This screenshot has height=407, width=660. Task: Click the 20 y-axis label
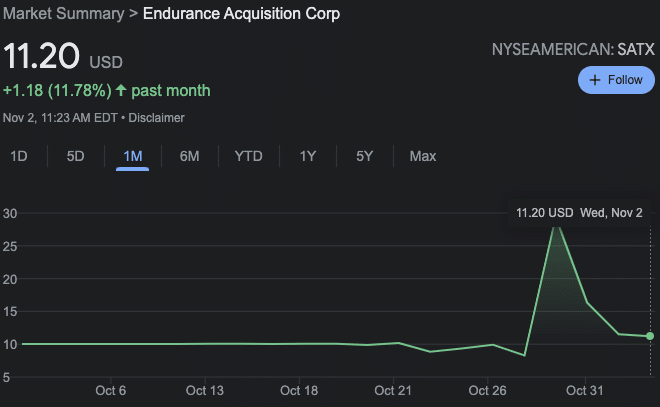point(10,279)
